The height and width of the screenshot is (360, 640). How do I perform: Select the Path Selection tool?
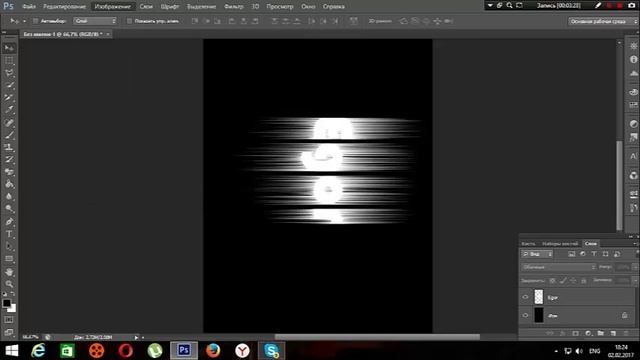[x=9, y=247]
